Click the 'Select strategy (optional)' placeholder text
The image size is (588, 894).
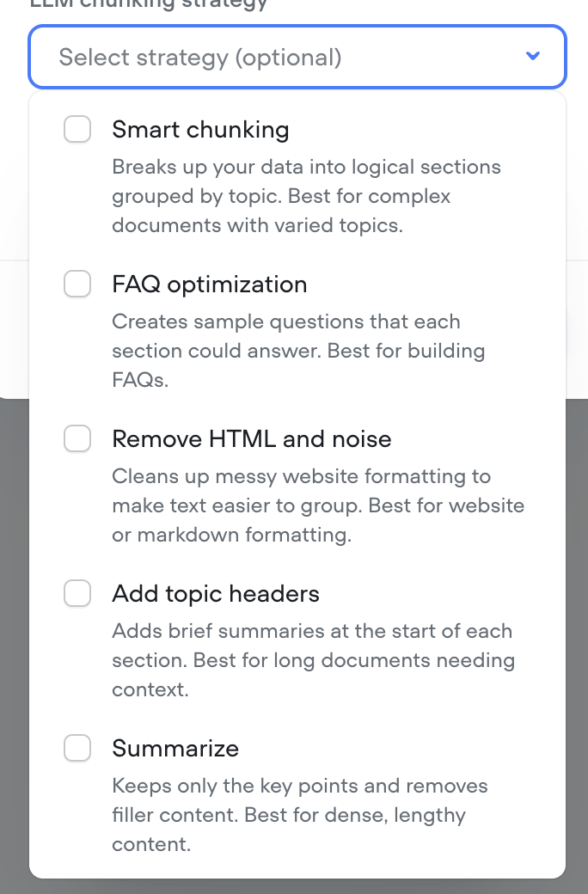(200, 58)
